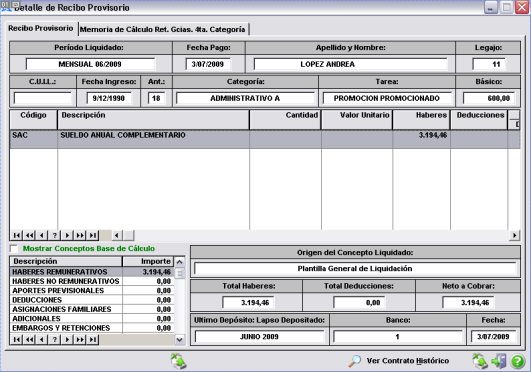
Task: Click the Total Deducciones value field
Action: tap(359, 303)
